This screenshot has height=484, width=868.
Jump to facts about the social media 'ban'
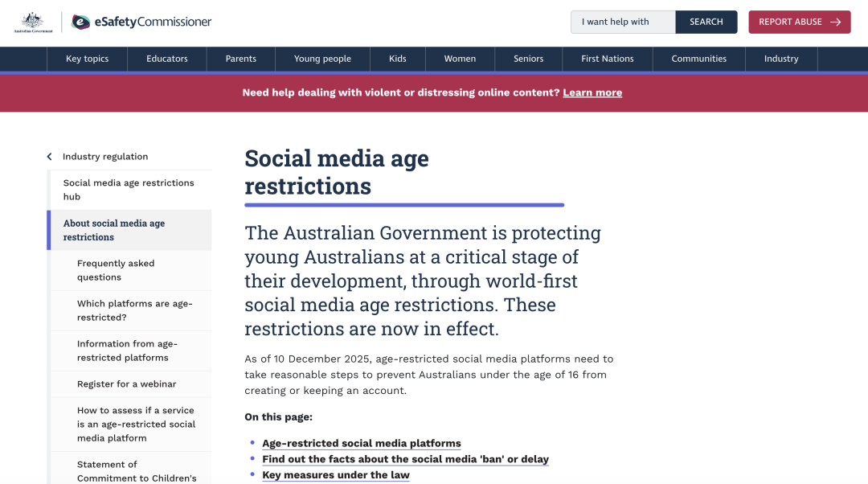[405, 459]
